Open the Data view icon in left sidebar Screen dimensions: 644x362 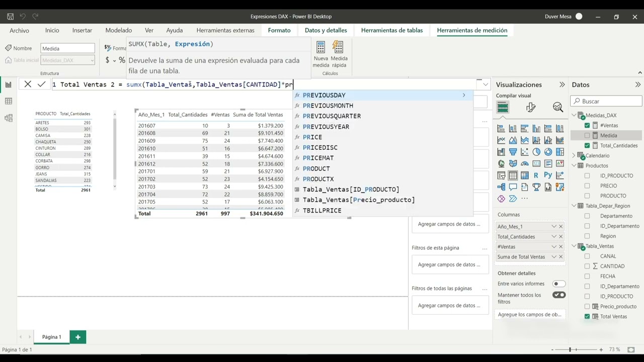8,101
